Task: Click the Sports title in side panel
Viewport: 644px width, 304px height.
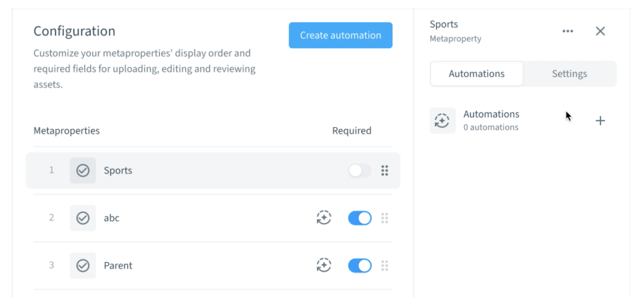Action: point(444,24)
